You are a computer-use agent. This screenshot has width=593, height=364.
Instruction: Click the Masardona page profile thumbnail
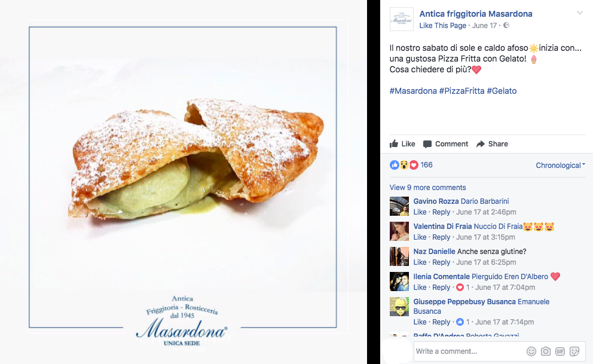[x=402, y=19]
